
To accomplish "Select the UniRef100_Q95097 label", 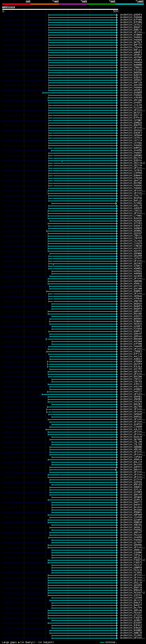I will pos(131,334).
